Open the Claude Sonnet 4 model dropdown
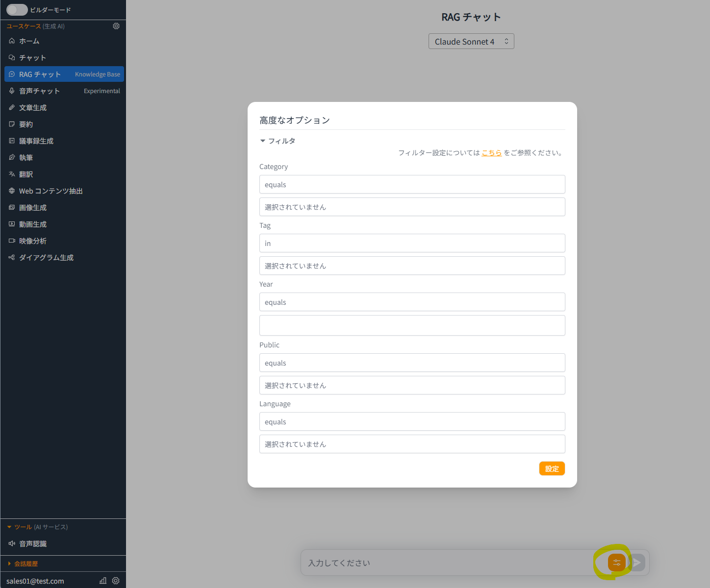Screen dimensions: 710x588 pyautogui.click(x=471, y=42)
